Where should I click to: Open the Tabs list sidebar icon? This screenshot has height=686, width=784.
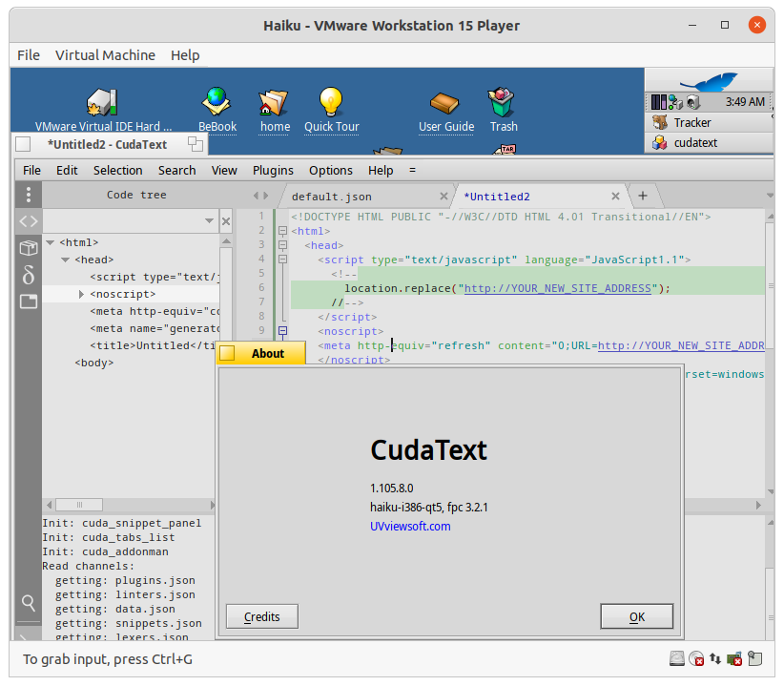29,302
